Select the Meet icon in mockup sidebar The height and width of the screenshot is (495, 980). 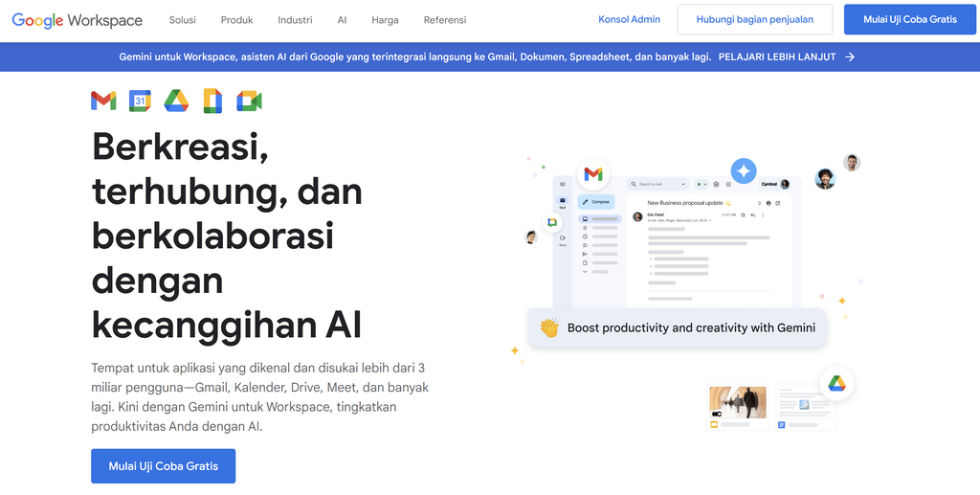click(563, 238)
